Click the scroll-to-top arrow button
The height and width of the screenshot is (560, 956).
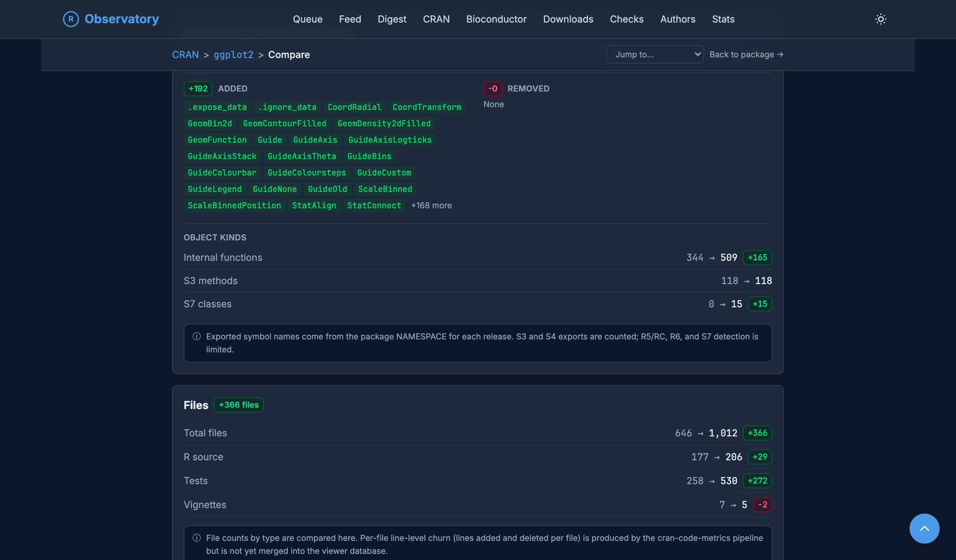[x=924, y=528]
